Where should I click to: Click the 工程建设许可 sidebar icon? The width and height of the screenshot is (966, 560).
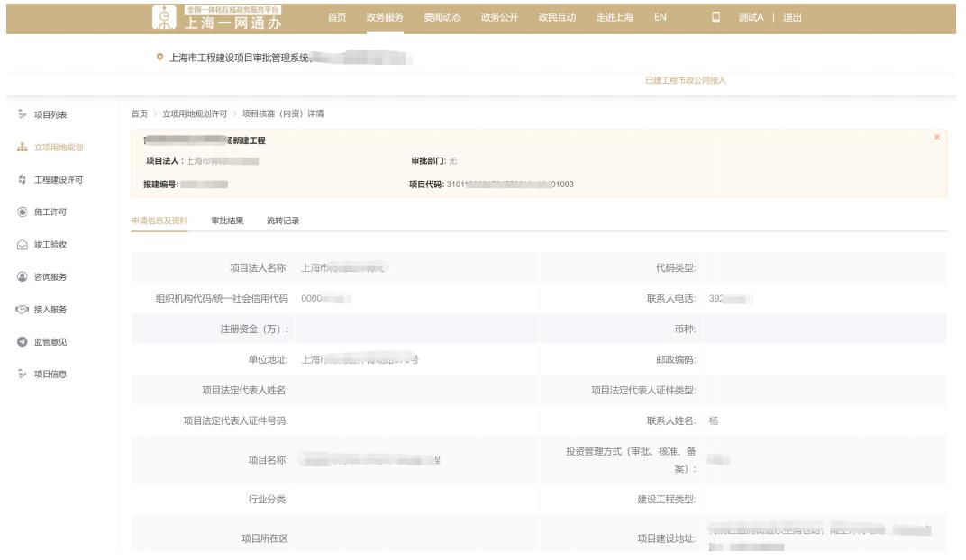click(x=22, y=180)
